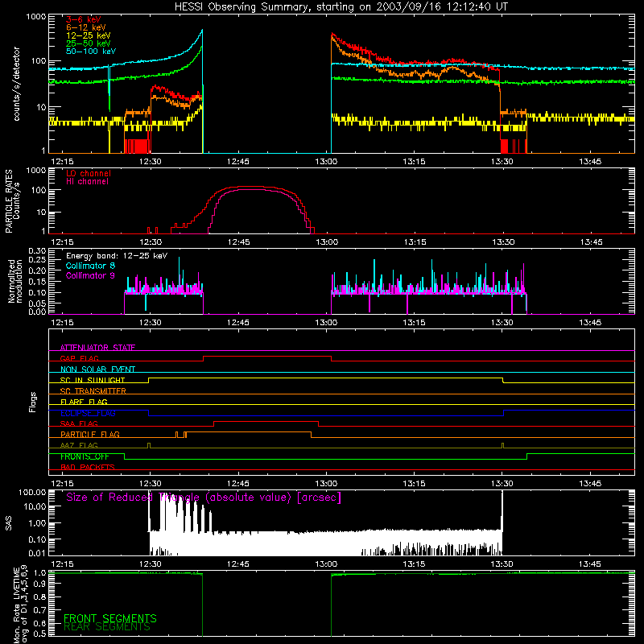Screen dimensions: 644x644
Task: Click the FRONTS_OFF flag label
Action: tap(85, 456)
